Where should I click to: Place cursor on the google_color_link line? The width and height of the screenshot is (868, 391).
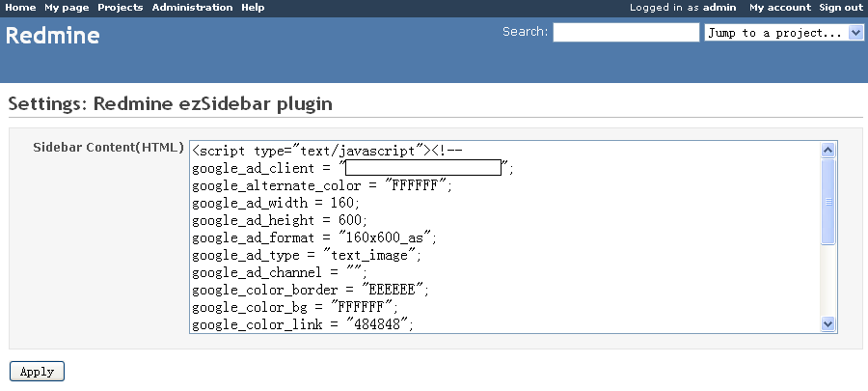(x=303, y=324)
